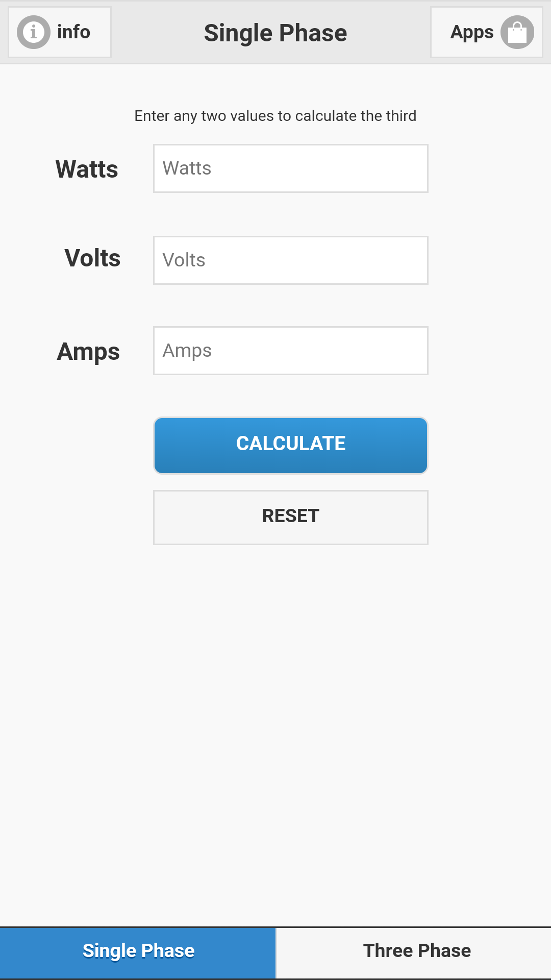Tap the info button
This screenshot has height=980, width=551.
point(59,32)
